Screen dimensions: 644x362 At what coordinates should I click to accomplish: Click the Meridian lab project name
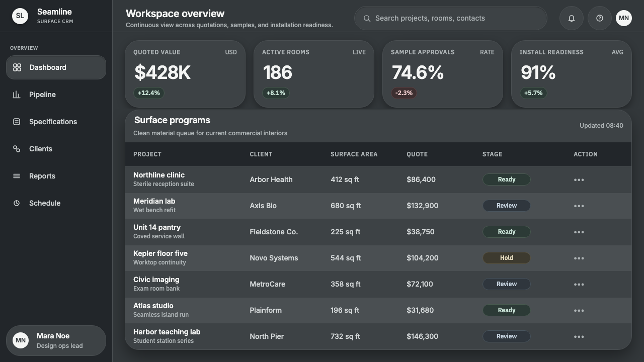pyautogui.click(x=154, y=201)
